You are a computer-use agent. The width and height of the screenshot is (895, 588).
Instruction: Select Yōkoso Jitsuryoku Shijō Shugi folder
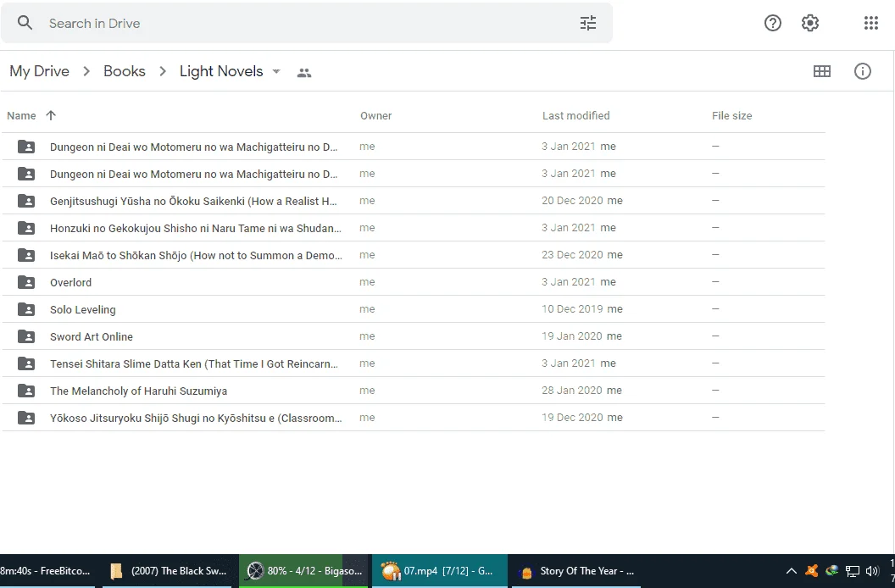point(196,418)
